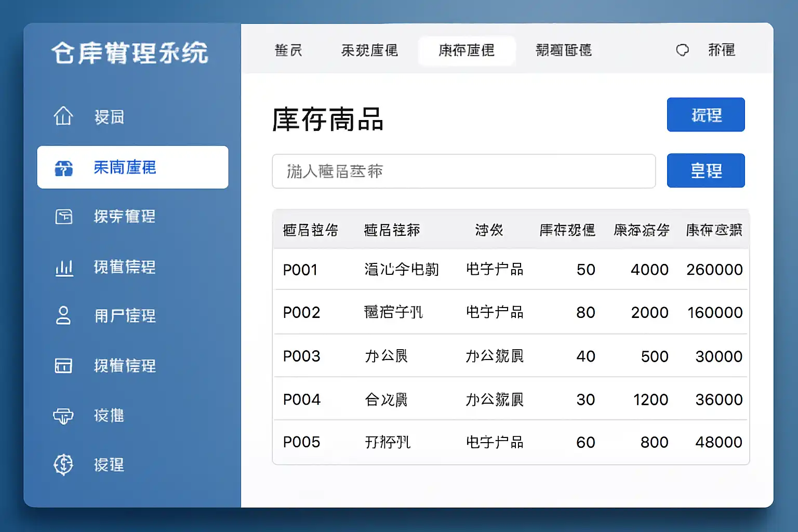This screenshot has width=798, height=532.
Task: Click the printer-shaped icon in the sidebar
Action: (x=63, y=416)
